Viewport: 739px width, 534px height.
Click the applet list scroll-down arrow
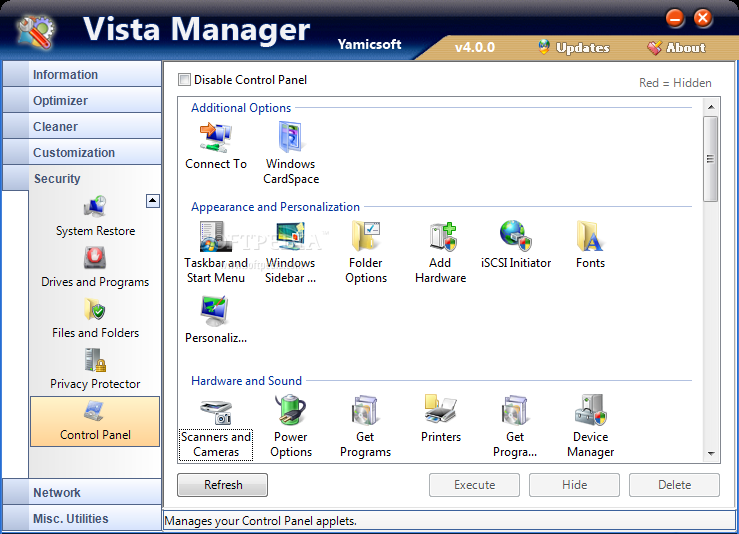tap(711, 453)
